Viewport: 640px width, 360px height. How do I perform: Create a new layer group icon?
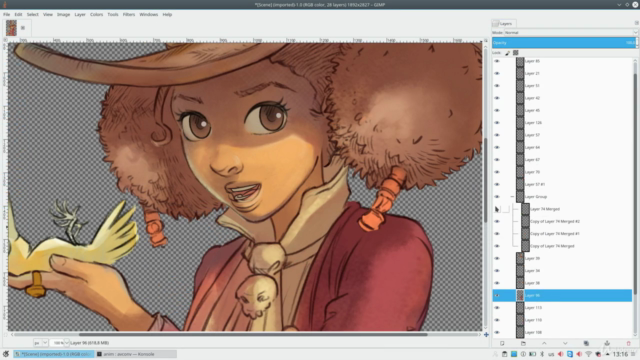(523, 343)
